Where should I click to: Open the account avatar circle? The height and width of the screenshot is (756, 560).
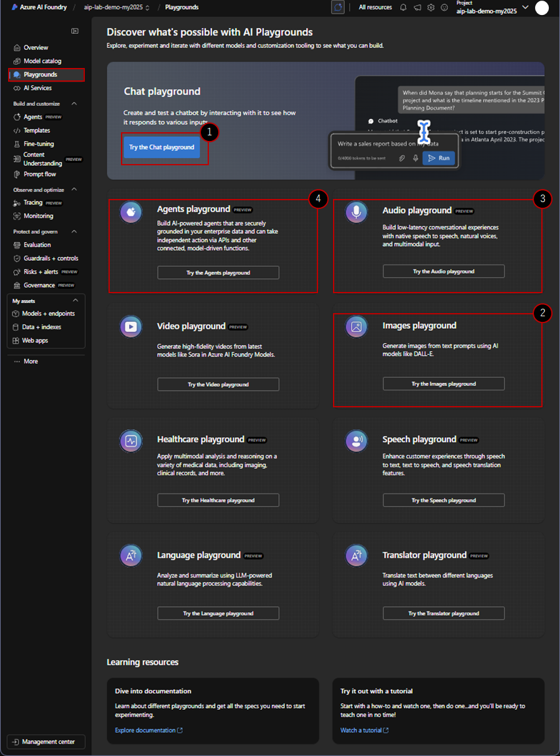(542, 7)
